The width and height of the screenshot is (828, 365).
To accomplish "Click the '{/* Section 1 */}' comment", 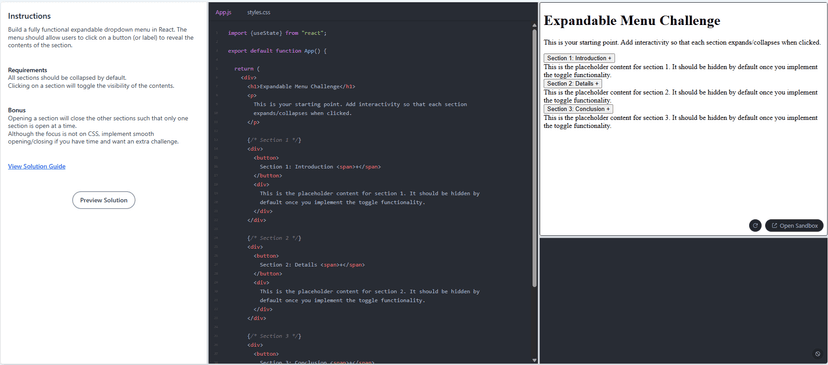I will point(274,140).
